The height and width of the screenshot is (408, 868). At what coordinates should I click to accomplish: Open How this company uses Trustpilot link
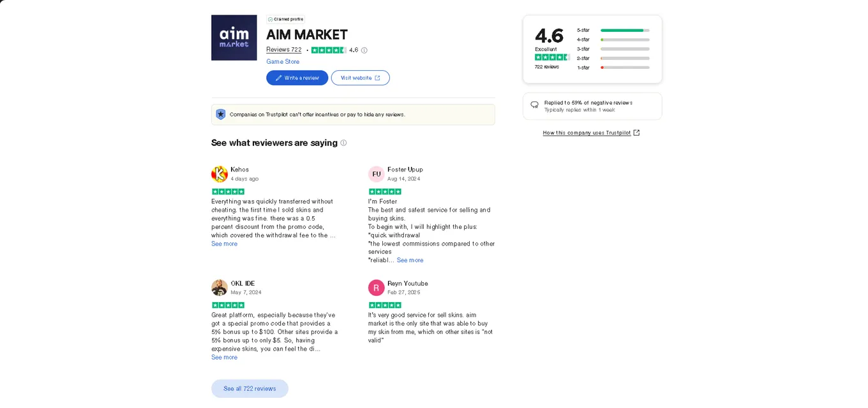pyautogui.click(x=591, y=133)
